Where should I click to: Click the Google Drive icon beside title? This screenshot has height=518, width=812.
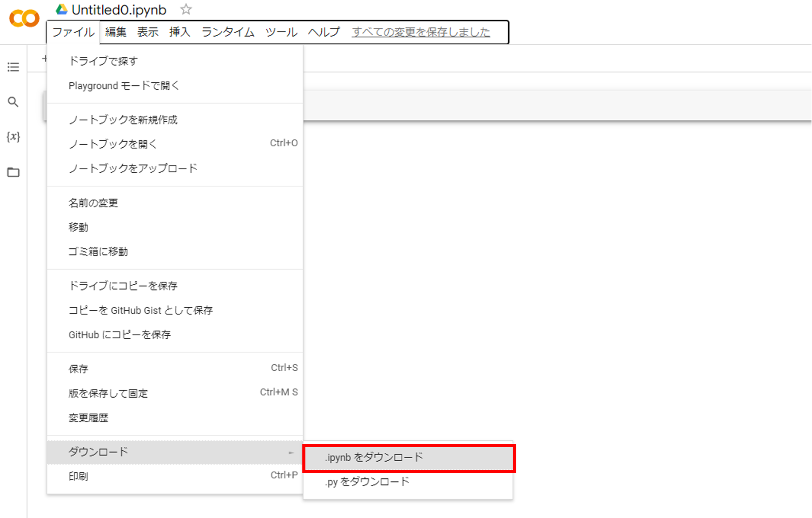pyautogui.click(x=61, y=9)
